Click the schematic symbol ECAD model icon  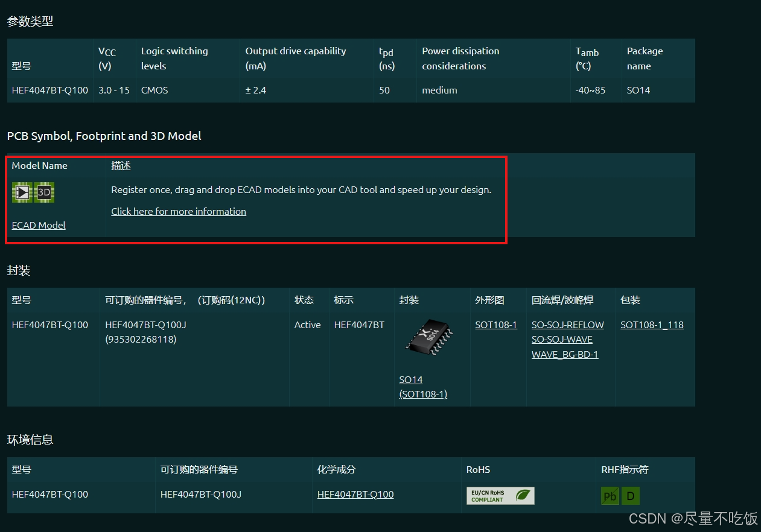click(x=22, y=192)
